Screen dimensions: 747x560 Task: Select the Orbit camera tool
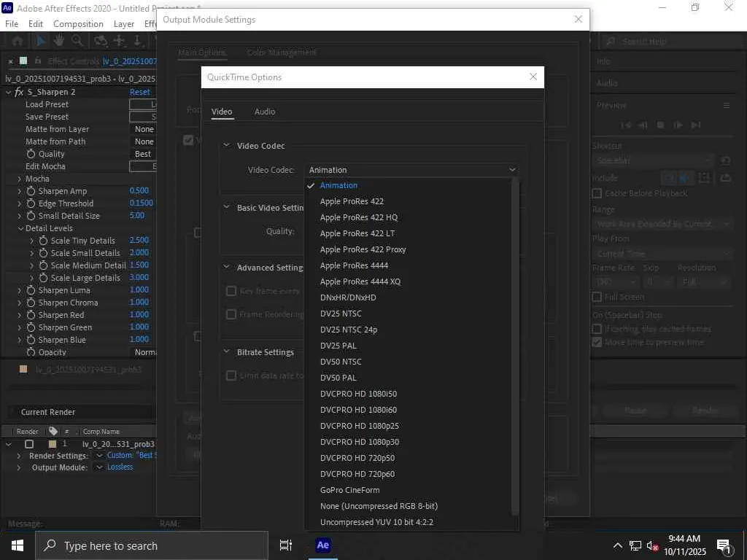pos(100,41)
